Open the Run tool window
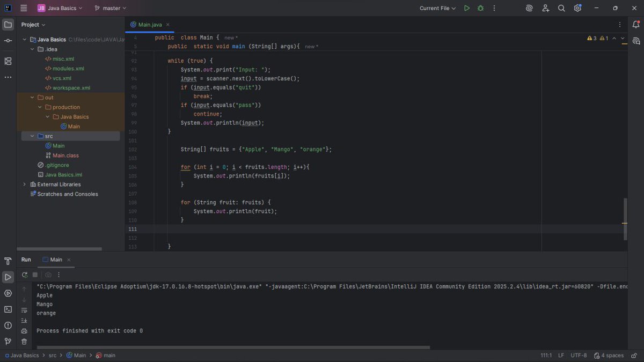 [8, 277]
